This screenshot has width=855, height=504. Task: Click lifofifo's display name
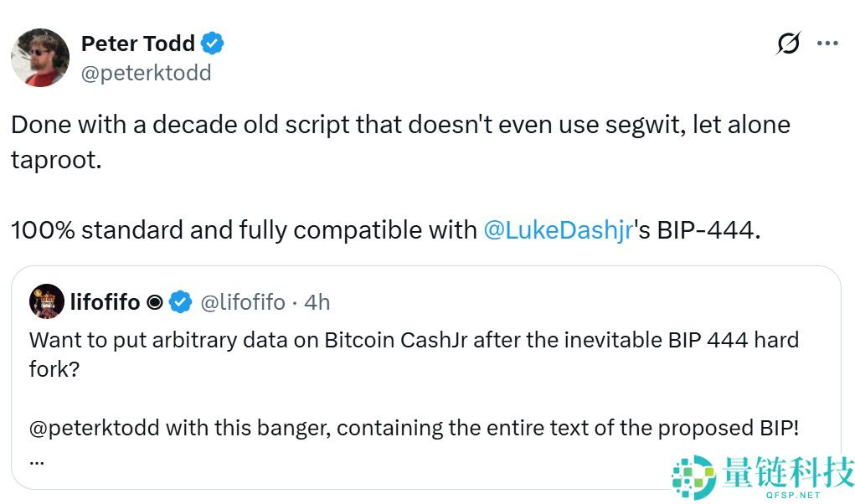[103, 302]
